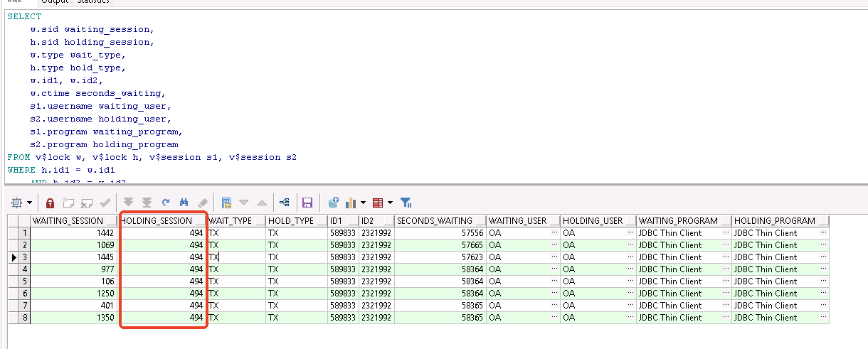
Task: Click the filter funnel icon
Action: pyautogui.click(x=406, y=203)
